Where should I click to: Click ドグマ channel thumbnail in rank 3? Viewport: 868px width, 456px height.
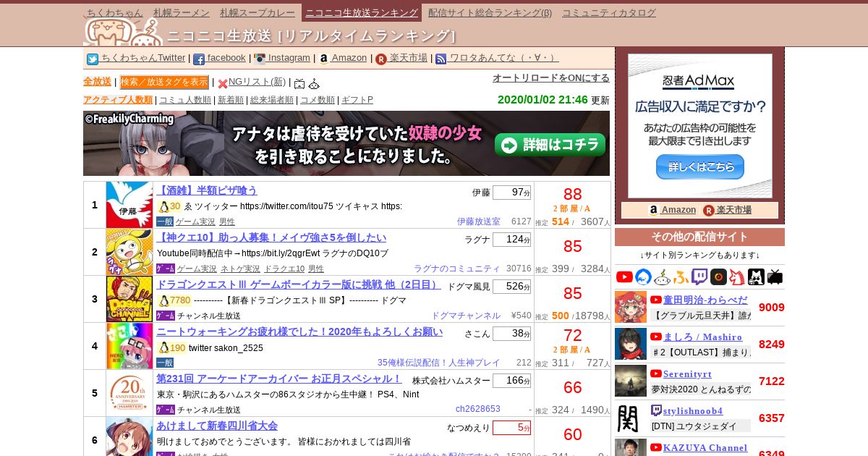click(129, 299)
